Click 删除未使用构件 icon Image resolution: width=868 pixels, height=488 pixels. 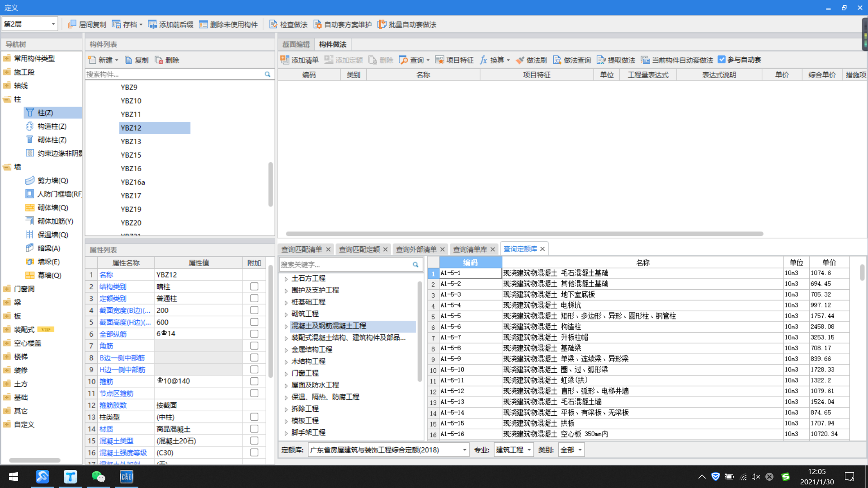tap(203, 24)
